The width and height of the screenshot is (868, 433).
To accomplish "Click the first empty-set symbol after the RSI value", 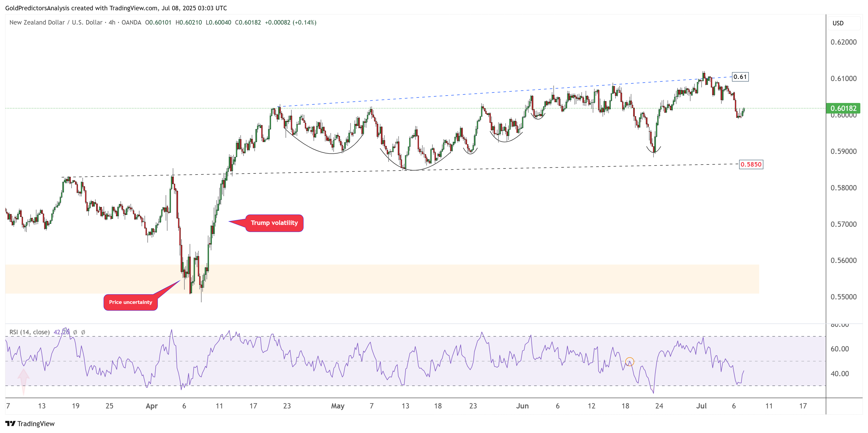I will [75, 332].
